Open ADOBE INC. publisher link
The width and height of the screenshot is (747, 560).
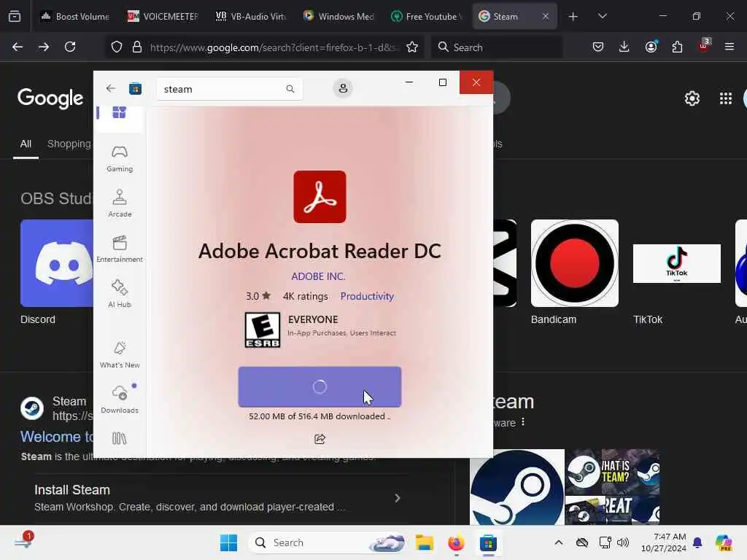point(318,276)
